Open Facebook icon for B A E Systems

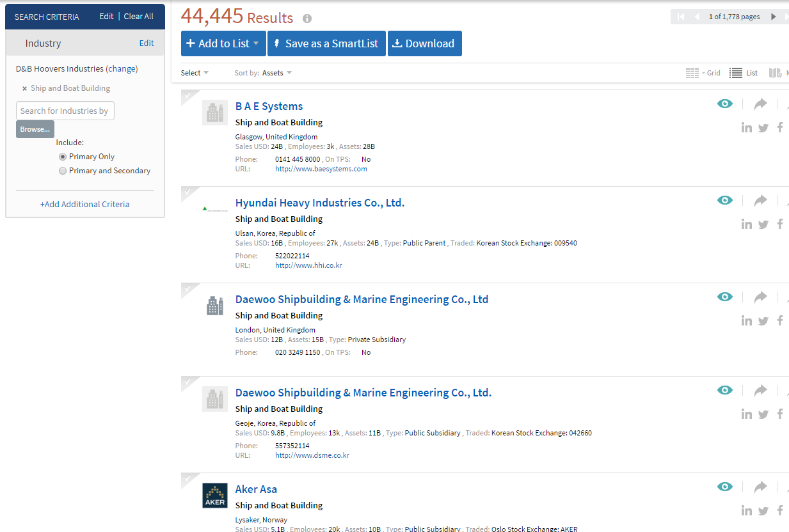[780, 127]
